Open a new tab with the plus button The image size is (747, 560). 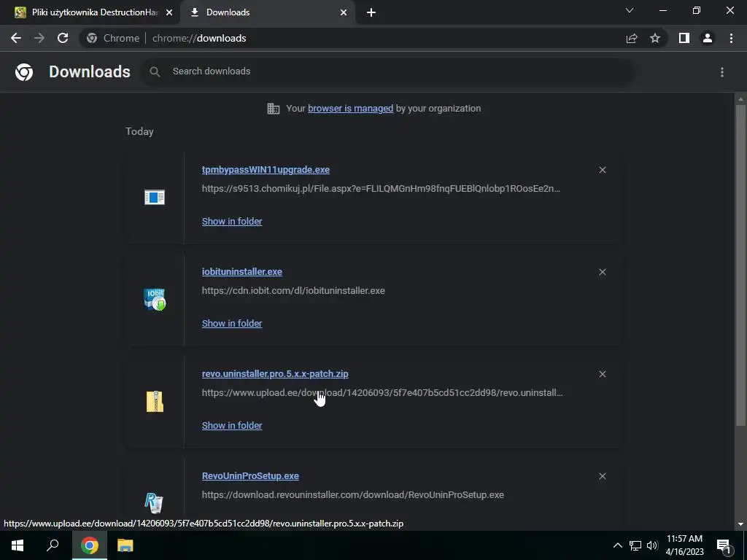[371, 12]
